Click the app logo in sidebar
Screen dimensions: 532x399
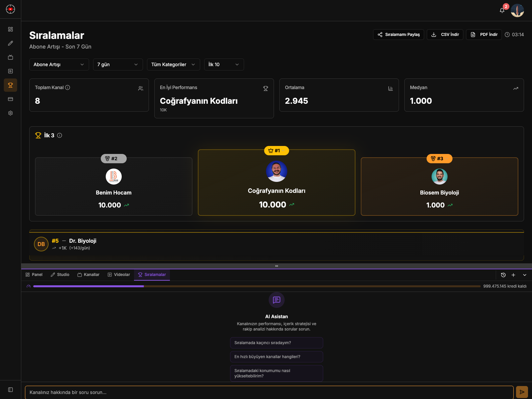10,9
